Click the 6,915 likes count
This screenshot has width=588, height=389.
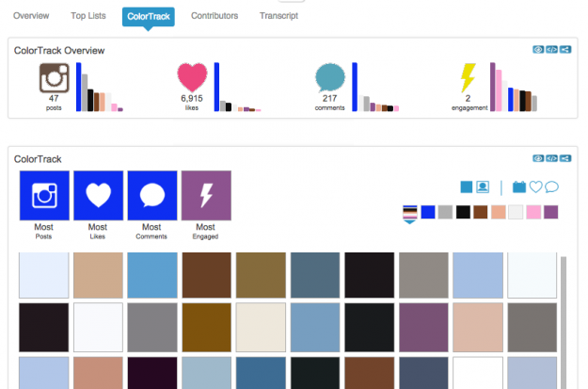click(x=192, y=98)
